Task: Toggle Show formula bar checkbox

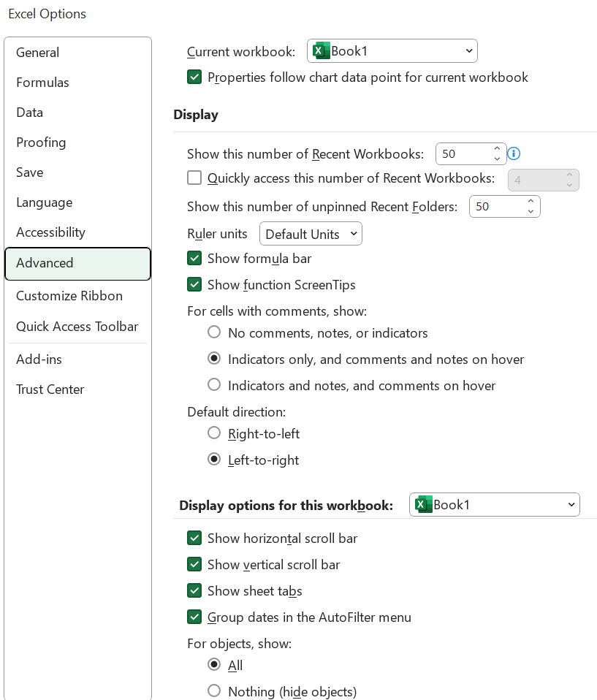Action: [194, 258]
